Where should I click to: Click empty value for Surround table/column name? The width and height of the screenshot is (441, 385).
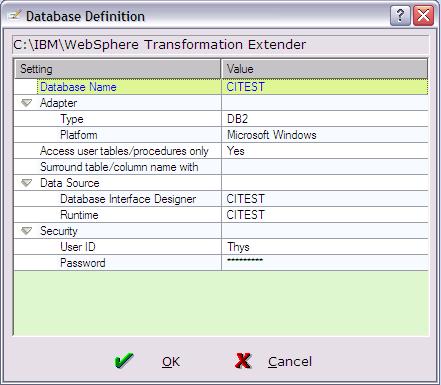pos(325,167)
